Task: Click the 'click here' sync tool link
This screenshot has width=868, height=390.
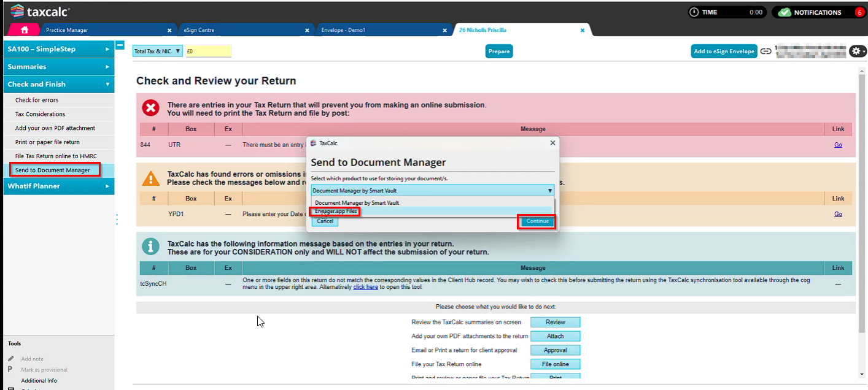Action: 365,287
